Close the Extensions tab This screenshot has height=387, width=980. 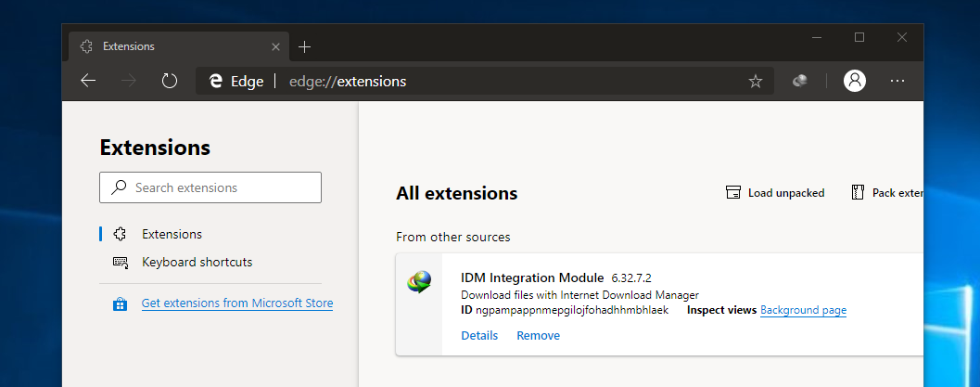pos(275,46)
